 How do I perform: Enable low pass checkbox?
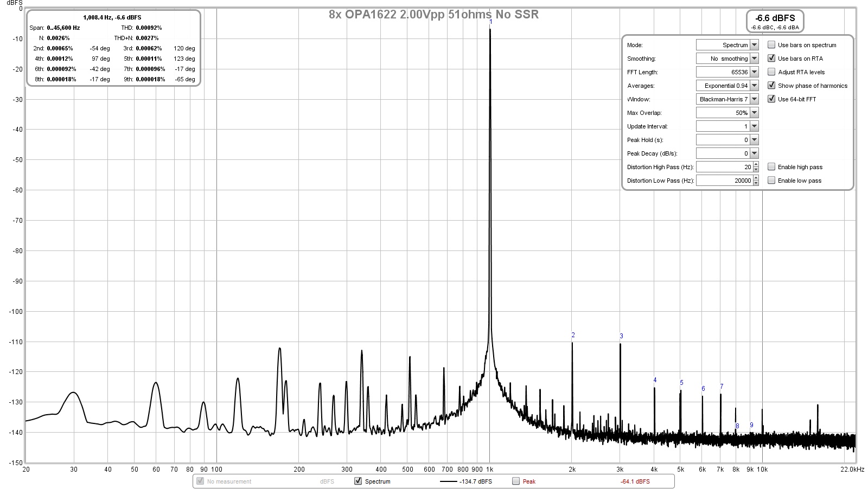pyautogui.click(x=771, y=181)
